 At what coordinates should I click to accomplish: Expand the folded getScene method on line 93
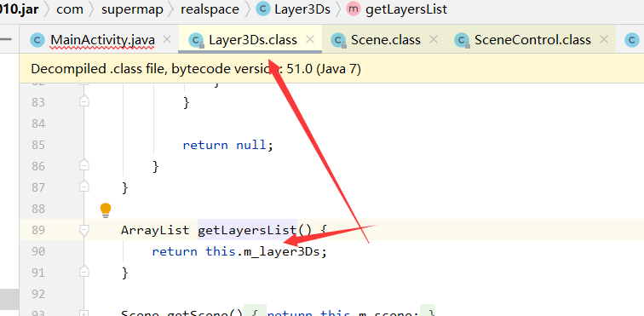(x=84, y=313)
